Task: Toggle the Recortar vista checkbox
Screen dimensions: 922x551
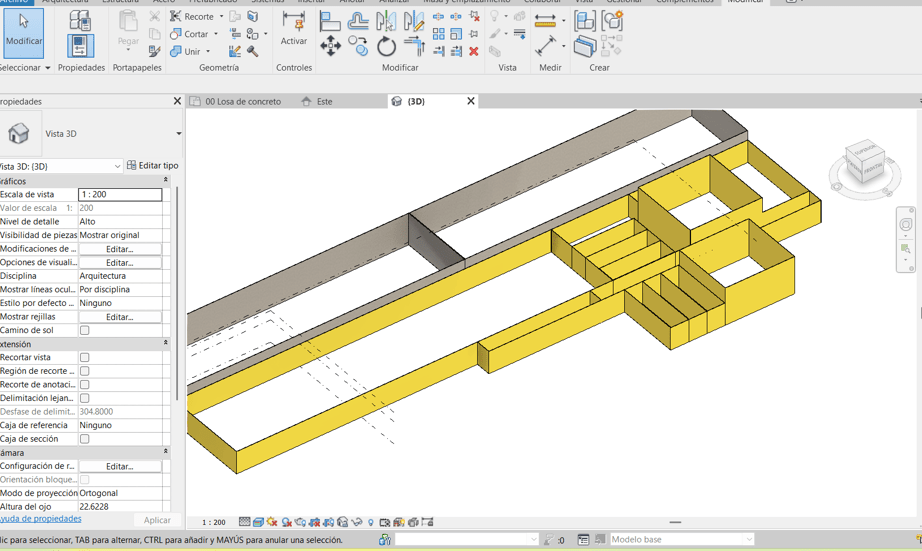Action: (85, 357)
